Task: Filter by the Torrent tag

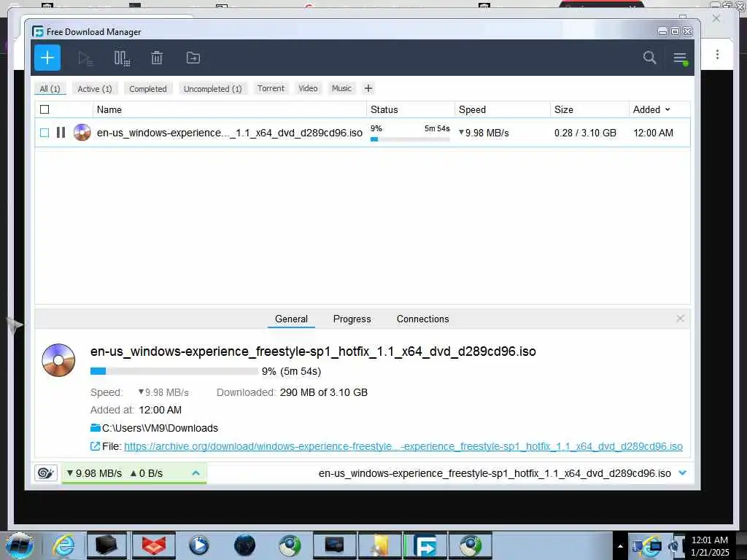Action: click(271, 88)
